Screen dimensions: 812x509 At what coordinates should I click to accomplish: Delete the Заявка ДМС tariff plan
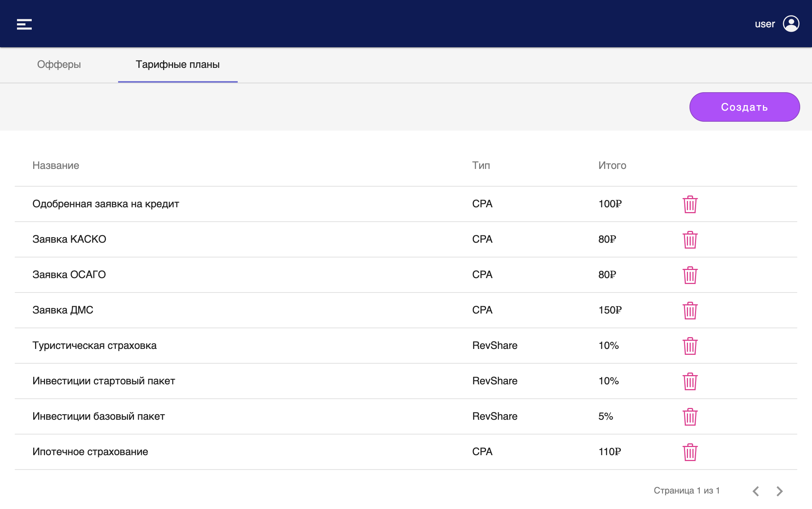point(689,311)
